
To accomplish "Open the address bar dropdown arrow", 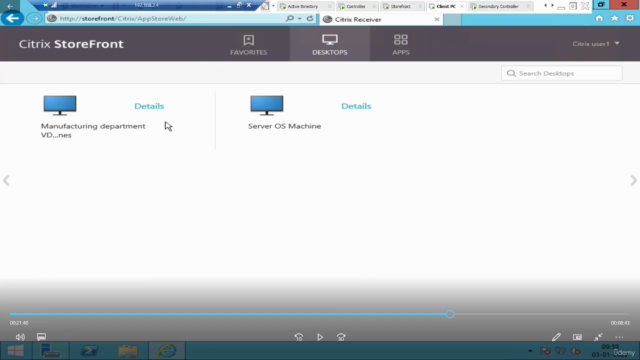I will click(x=300, y=19).
